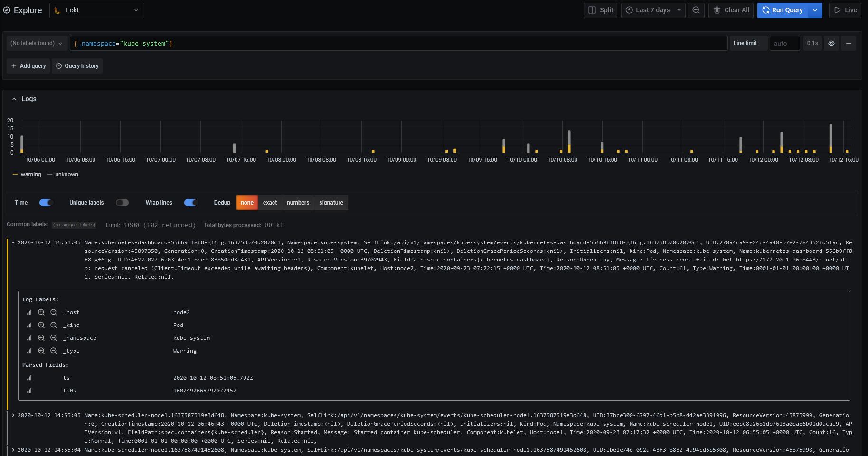Click the trash icon in Clear All
Viewport: 868px width, 456px height.
point(717,10)
